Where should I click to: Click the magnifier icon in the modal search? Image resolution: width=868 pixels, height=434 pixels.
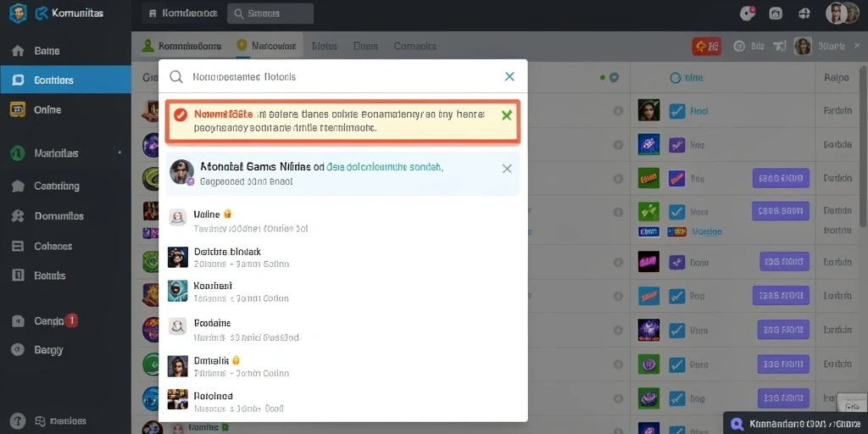176,77
